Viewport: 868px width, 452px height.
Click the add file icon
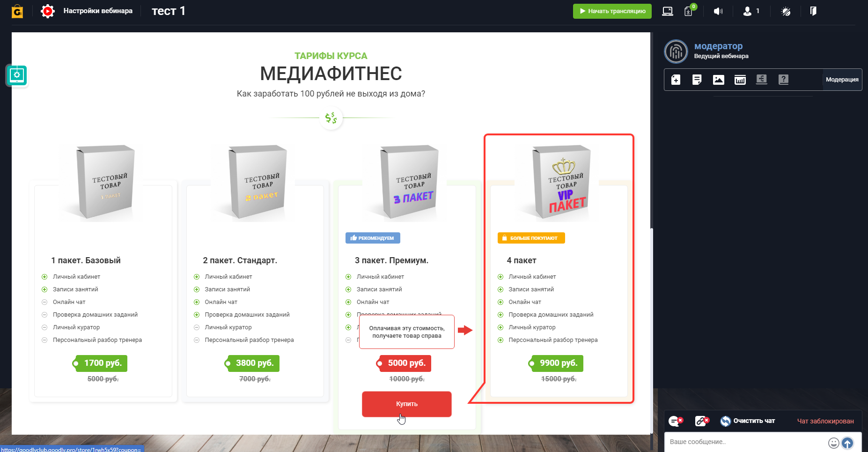click(676, 80)
